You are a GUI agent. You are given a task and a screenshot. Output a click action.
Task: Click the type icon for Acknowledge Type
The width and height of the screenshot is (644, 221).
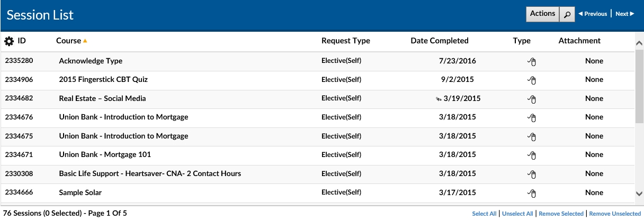[x=532, y=61]
